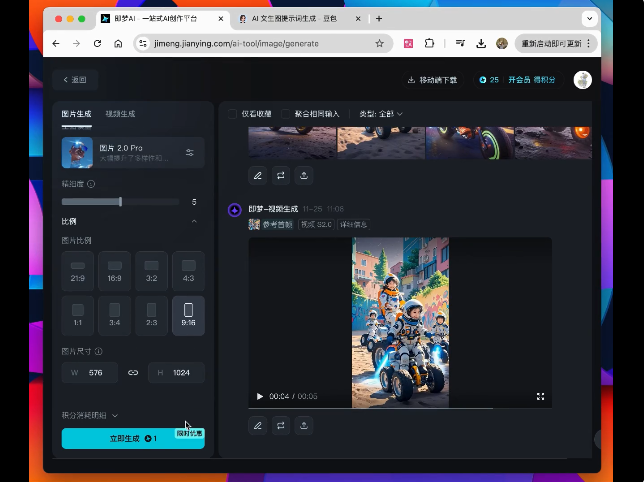Open the site info icon in address bar
The width and height of the screenshot is (644, 482).
tap(143, 44)
